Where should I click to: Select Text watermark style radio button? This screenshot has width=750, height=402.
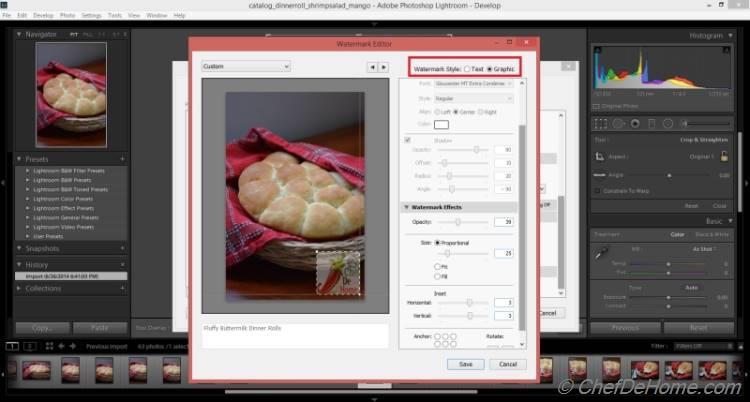(x=467, y=69)
